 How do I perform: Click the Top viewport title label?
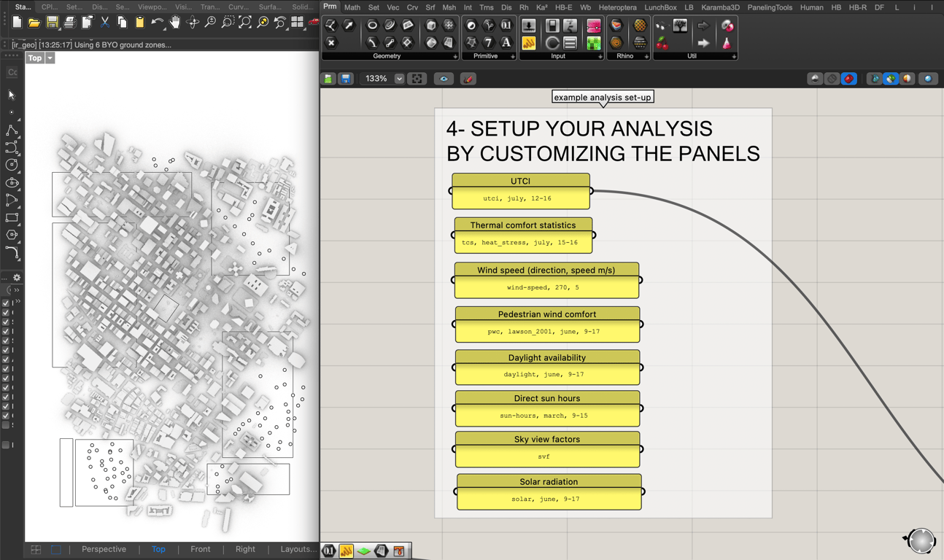pyautogui.click(x=34, y=58)
